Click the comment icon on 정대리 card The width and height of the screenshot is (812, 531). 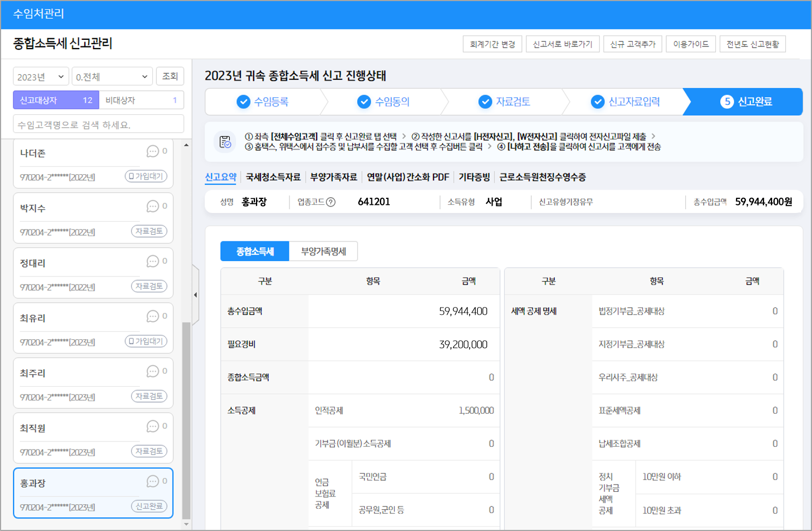[x=152, y=262]
